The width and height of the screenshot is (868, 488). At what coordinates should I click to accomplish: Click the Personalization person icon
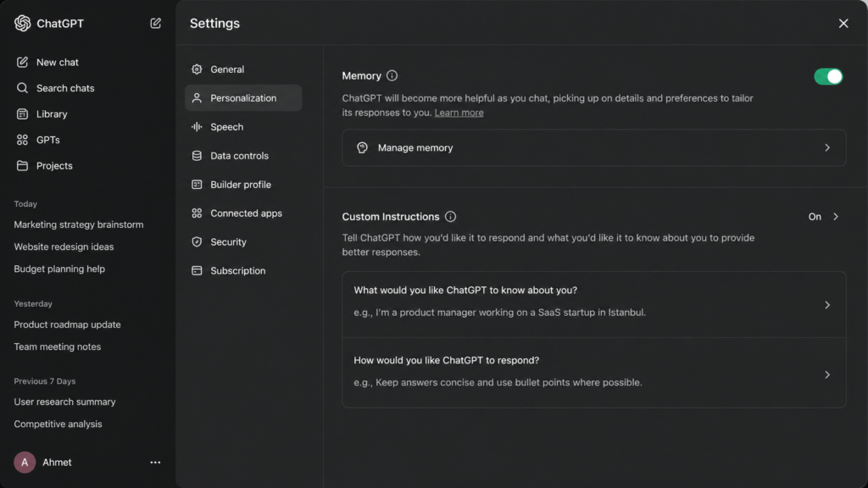[x=197, y=98]
